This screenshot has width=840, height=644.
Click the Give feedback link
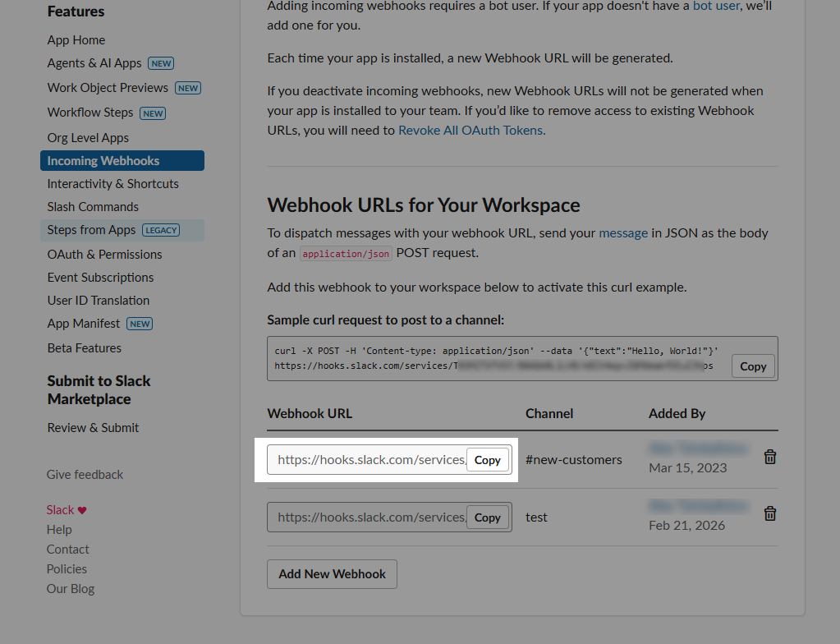tap(84, 474)
